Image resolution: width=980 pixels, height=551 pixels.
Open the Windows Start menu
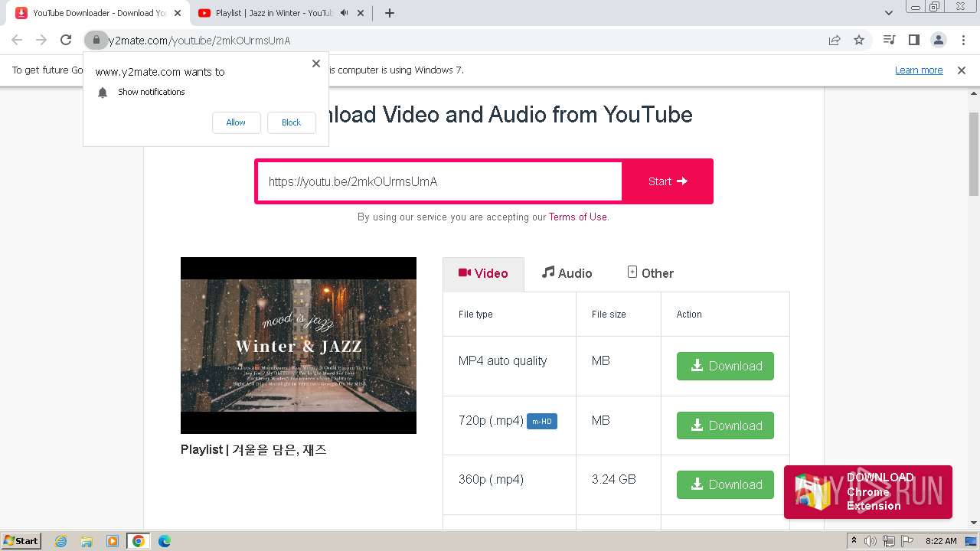pos(21,540)
